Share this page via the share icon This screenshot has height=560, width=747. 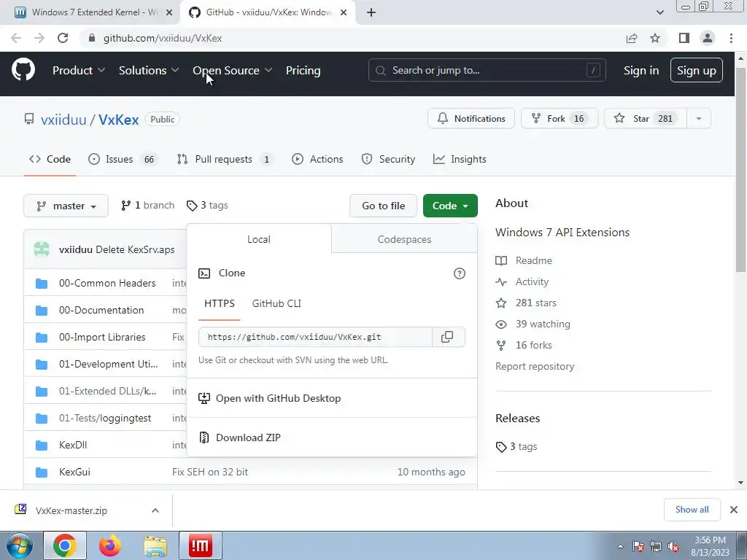tap(632, 38)
